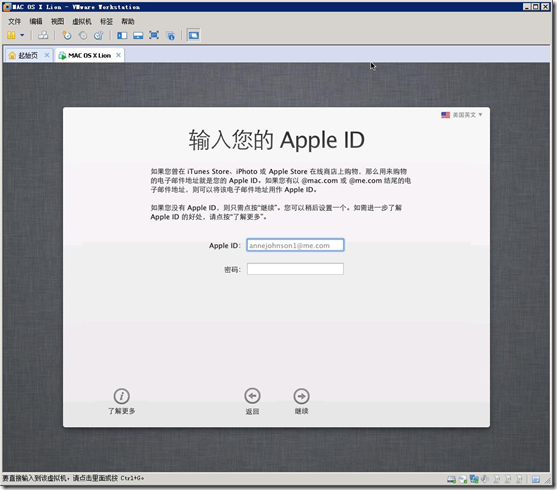This screenshot has height=490, width=557.
Task: Open the snapshot manager toolbar icon
Action: tap(98, 35)
